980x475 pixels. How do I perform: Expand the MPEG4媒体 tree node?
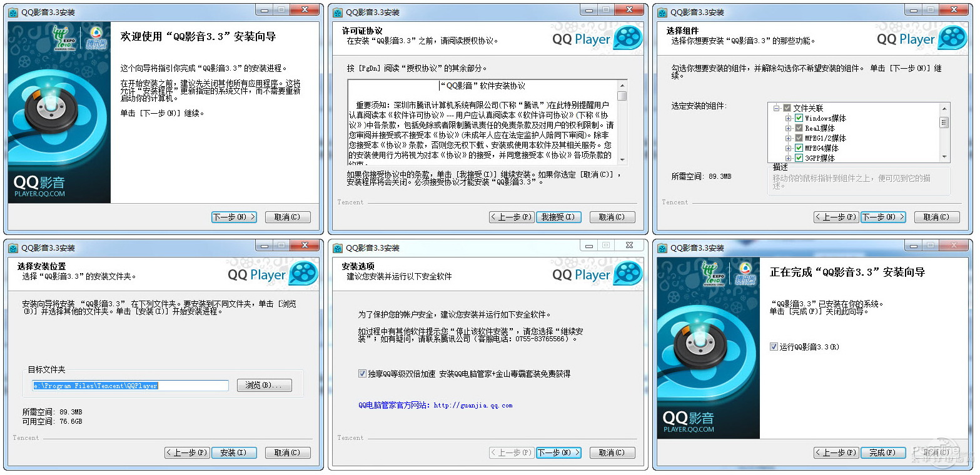789,148
